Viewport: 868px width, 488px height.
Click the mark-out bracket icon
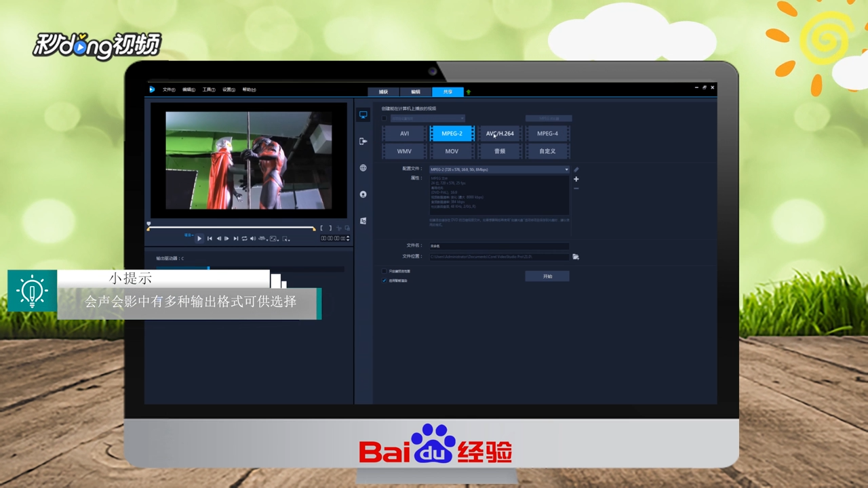pyautogui.click(x=330, y=228)
